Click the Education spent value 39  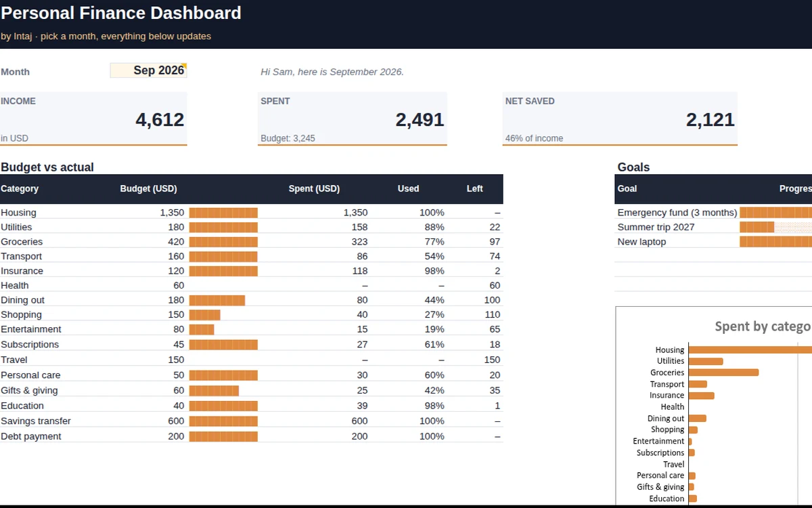362,406
